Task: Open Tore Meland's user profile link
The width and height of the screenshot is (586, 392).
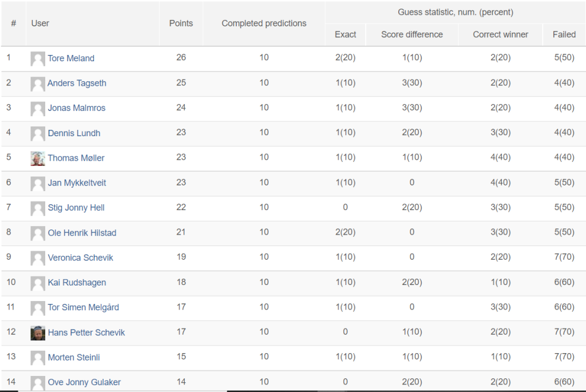Action: pyautogui.click(x=71, y=58)
